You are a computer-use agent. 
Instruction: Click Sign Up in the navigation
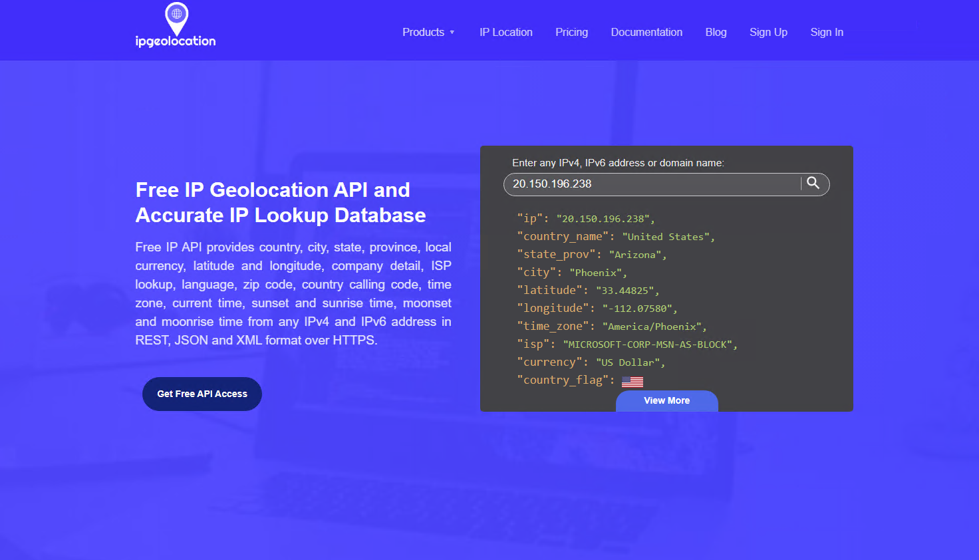click(x=768, y=32)
